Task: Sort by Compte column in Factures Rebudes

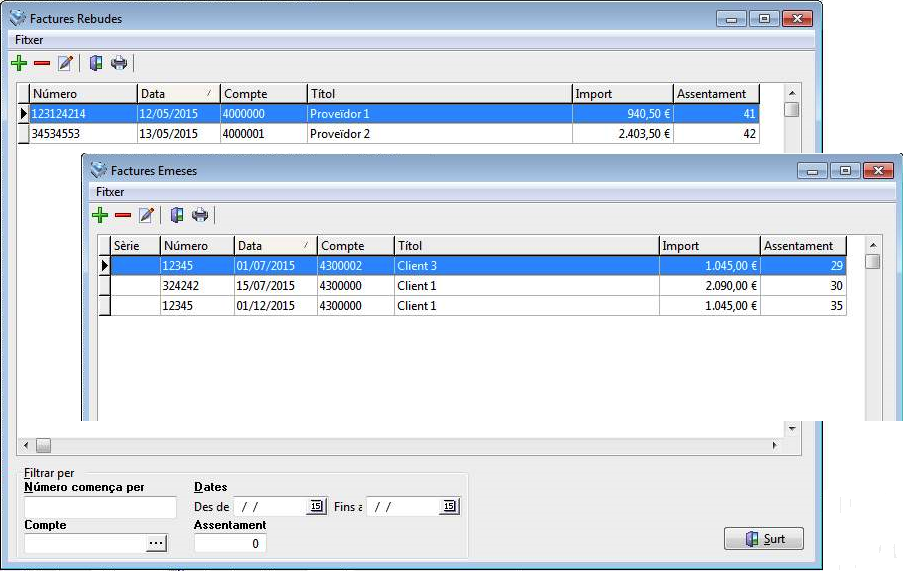Action: pyautogui.click(x=263, y=93)
